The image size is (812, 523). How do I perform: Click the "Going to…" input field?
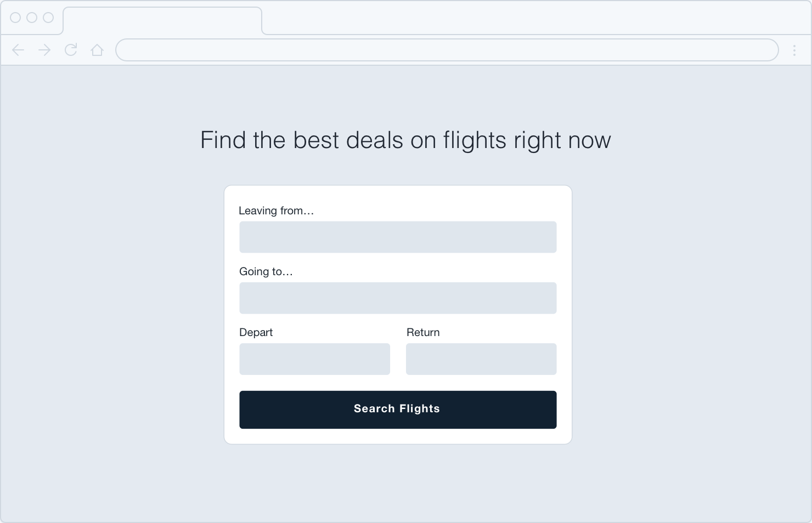click(x=398, y=298)
